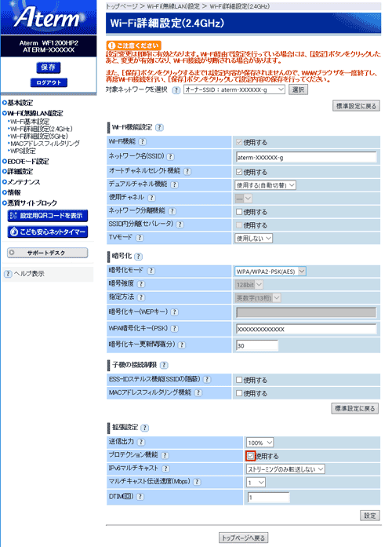The height and width of the screenshot is (547, 392).
Task: Open help icon next to 暗号化 heading
Action: point(138,257)
